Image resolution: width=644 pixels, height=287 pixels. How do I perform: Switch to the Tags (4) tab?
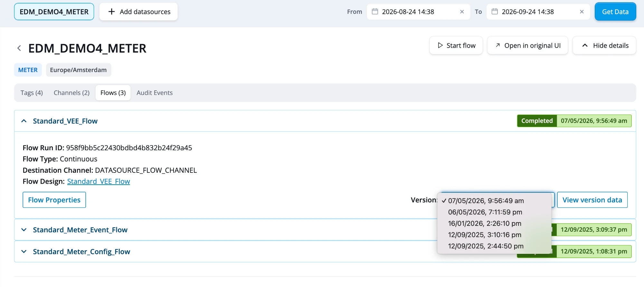click(32, 93)
